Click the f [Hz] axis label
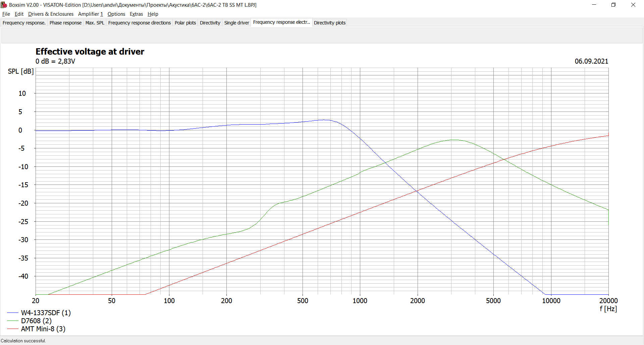The width and height of the screenshot is (644, 345). [x=608, y=309]
